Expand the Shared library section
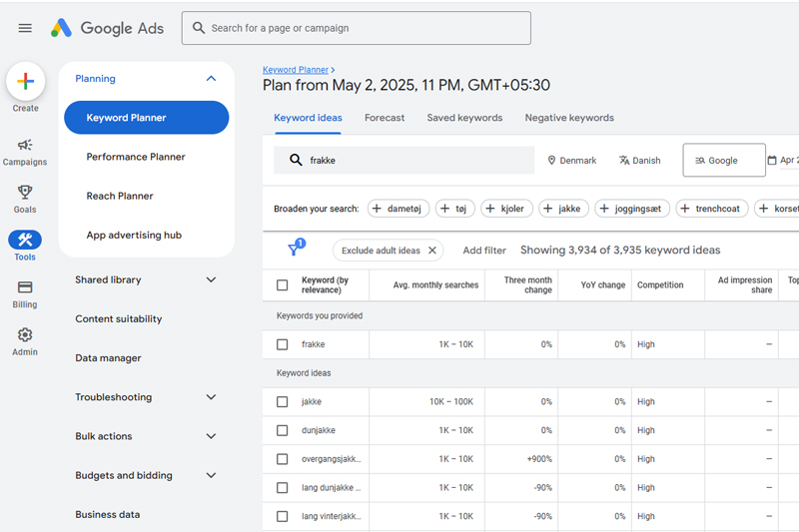799x532 pixels. click(211, 279)
